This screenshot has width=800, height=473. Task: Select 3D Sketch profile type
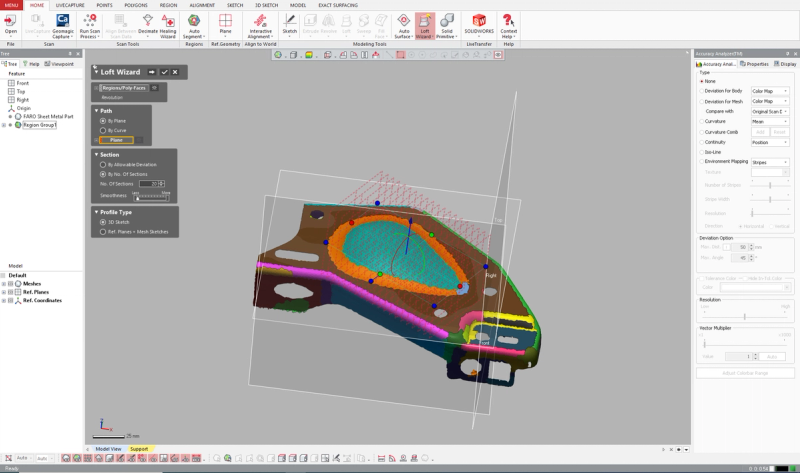pyautogui.click(x=103, y=222)
